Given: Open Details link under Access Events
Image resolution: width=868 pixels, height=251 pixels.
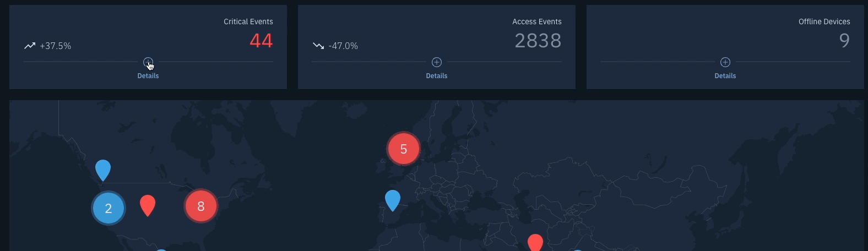Looking at the screenshot, I should pos(437,76).
